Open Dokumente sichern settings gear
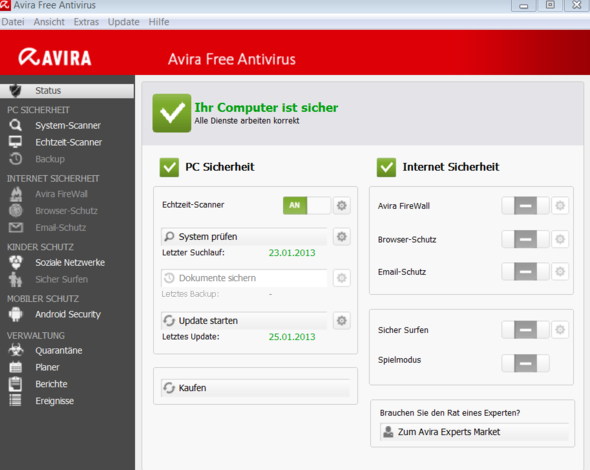This screenshot has height=470, width=590. (342, 278)
